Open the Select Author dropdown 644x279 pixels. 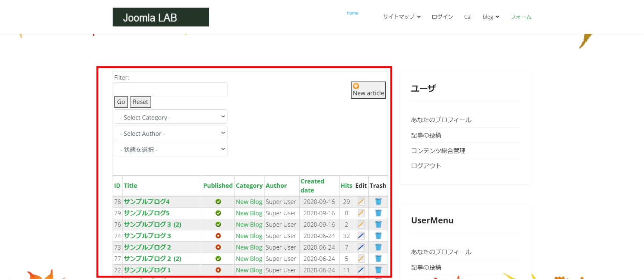(171, 133)
